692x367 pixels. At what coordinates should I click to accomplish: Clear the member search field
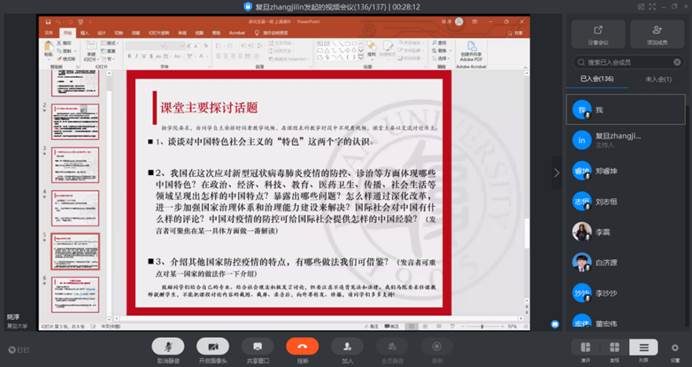pyautogui.click(x=677, y=62)
